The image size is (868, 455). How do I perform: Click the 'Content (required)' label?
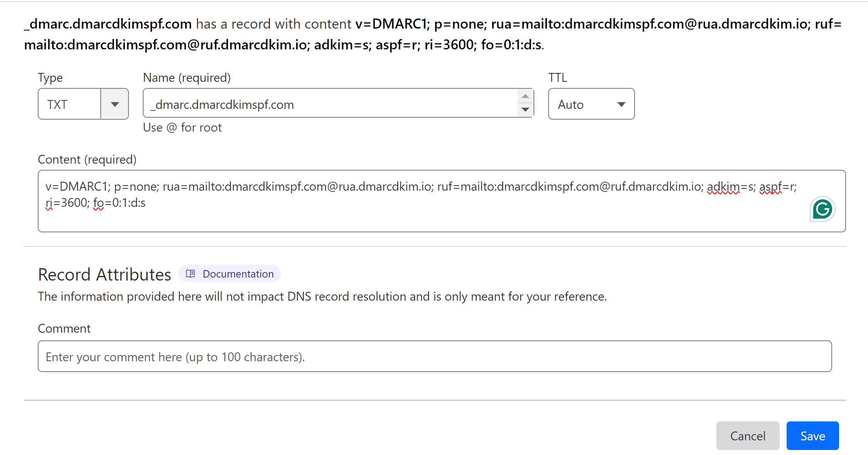coord(87,159)
